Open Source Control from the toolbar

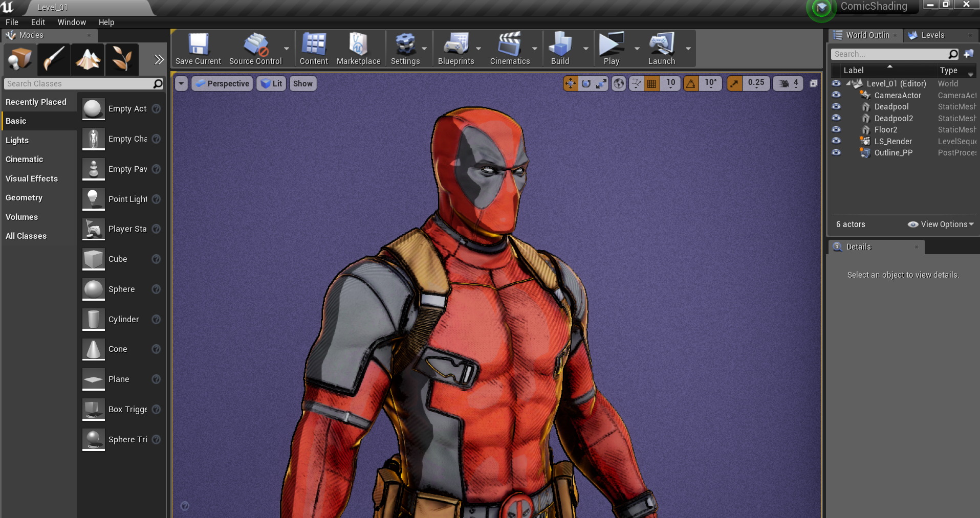pos(255,49)
